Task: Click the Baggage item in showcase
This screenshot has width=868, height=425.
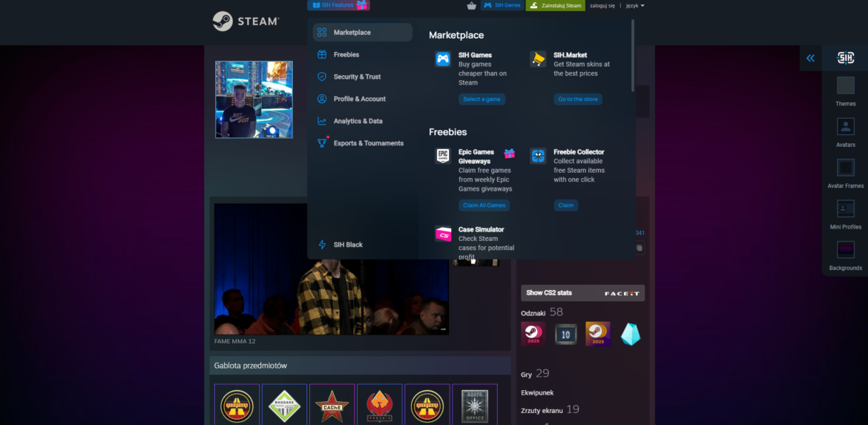Action: coord(285,406)
